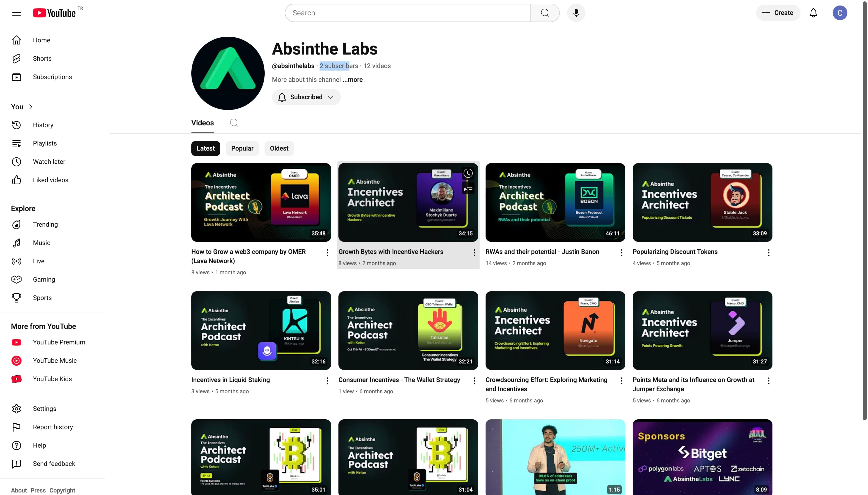Viewport: 868px width, 495px height.
Task: Open options menu for Lava Network video
Action: click(327, 253)
